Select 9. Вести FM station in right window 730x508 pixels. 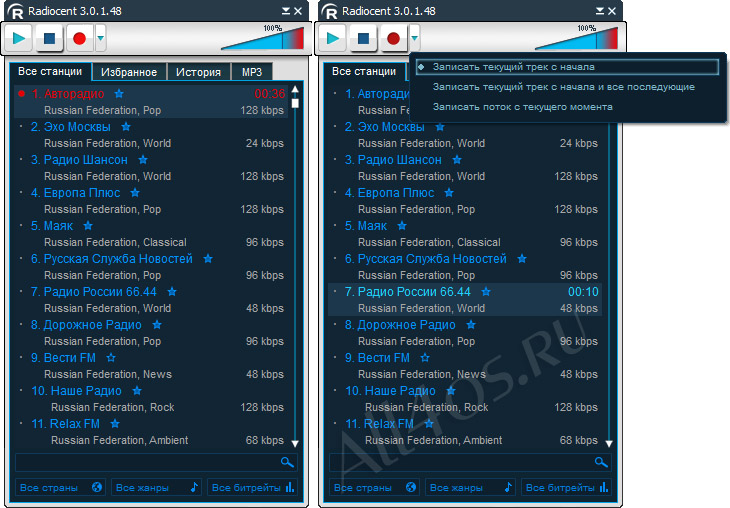[x=466, y=366]
